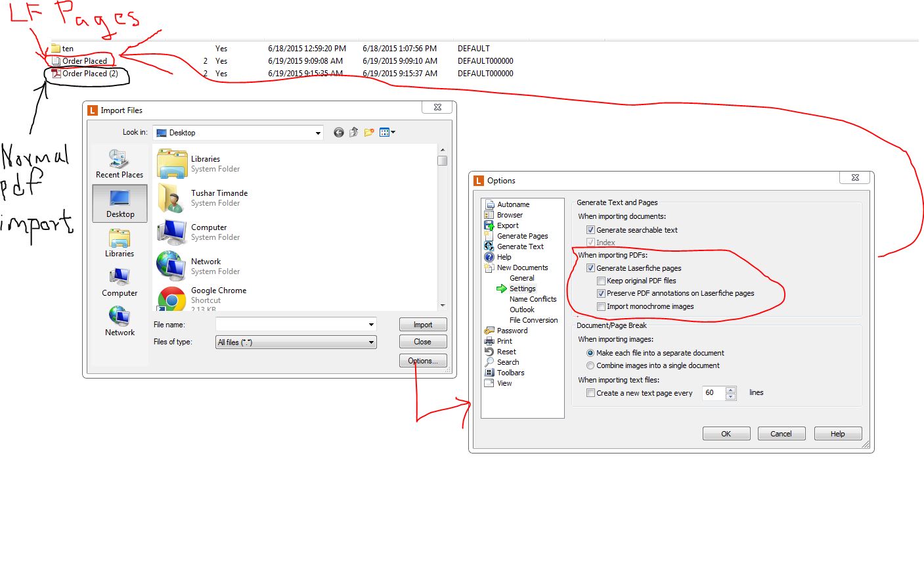Select Make each file into a separate document

point(590,353)
